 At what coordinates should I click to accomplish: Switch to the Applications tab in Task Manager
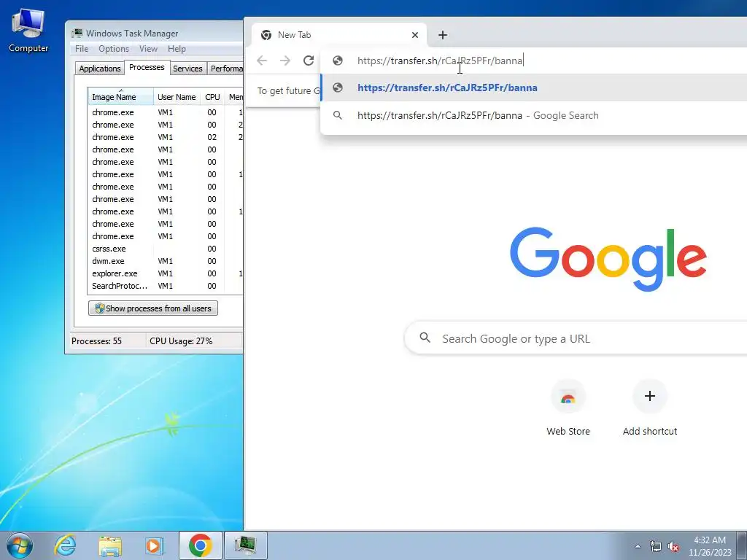(x=99, y=69)
